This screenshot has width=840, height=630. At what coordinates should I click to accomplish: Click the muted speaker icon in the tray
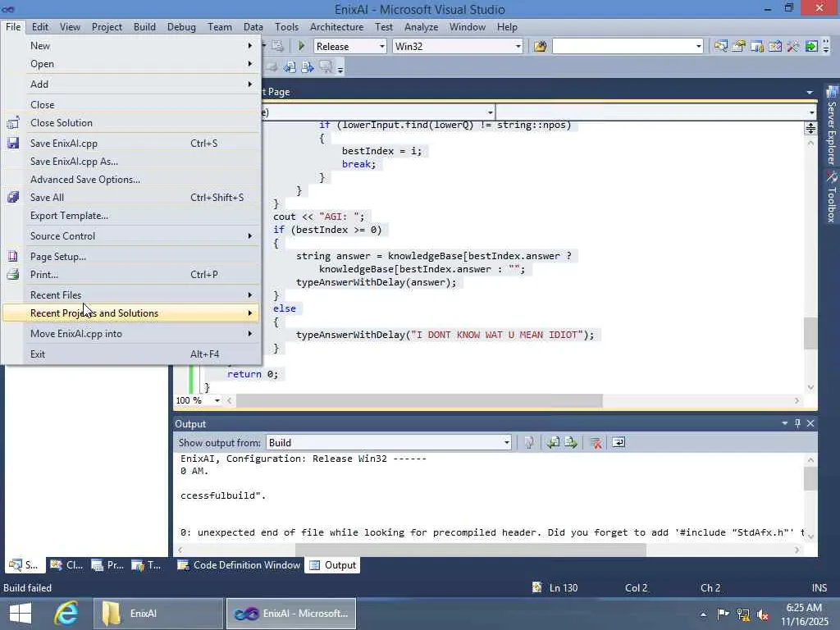(763, 614)
